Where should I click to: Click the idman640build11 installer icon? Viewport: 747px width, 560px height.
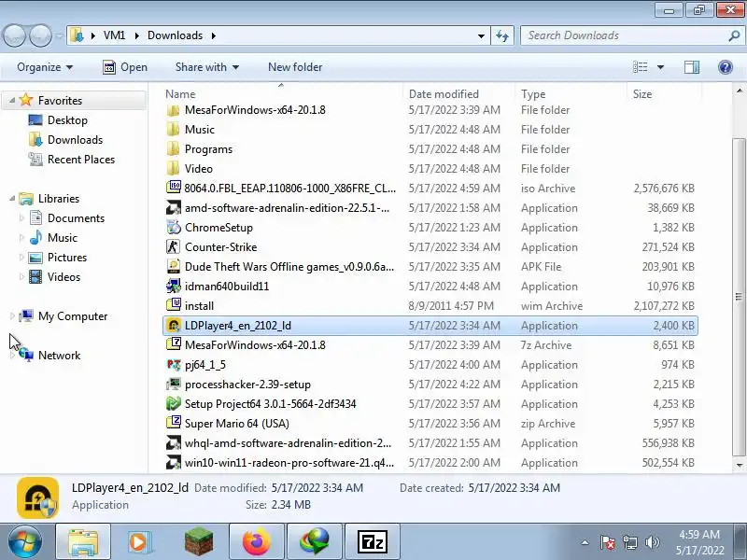click(174, 287)
